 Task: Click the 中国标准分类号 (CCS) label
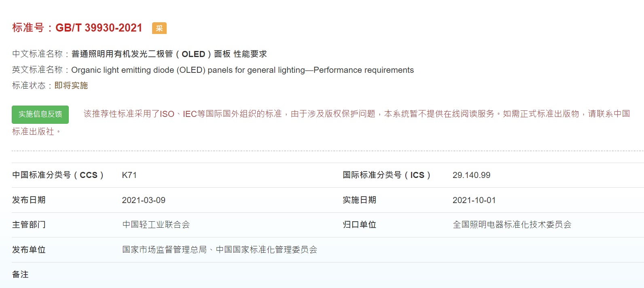[x=58, y=175]
